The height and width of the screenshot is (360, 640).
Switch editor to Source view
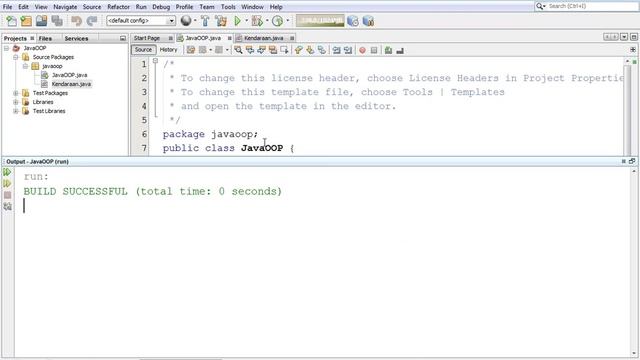143,50
